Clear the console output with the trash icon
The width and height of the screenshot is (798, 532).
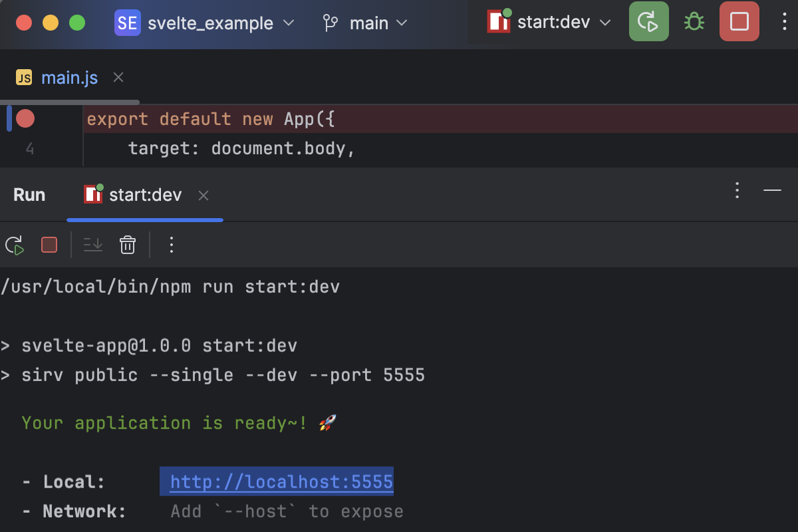(127, 245)
